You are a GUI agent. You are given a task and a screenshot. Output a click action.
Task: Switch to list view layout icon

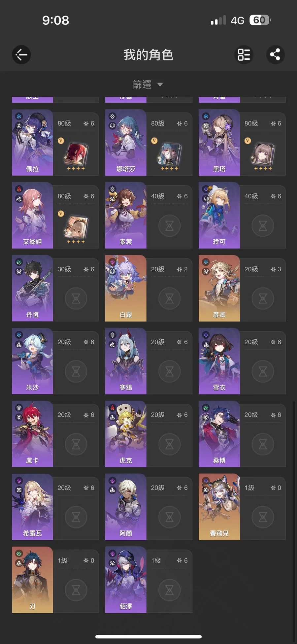click(244, 54)
